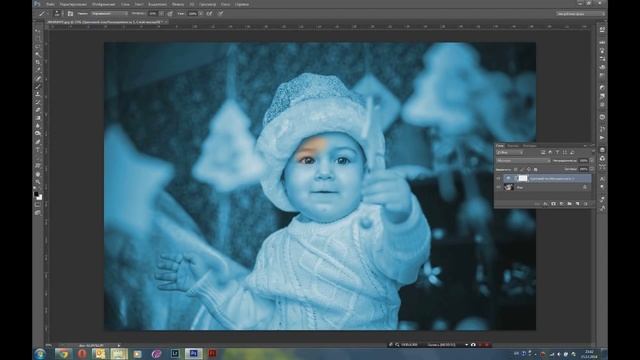Delete the selected layer
The height and width of the screenshot is (360, 640).
coord(585,204)
